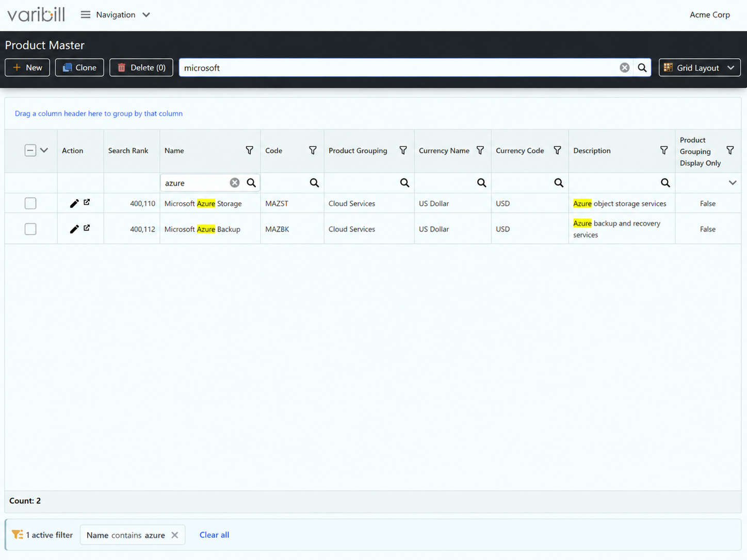
Task: Open the Currency Code column filter icon
Action: [558, 150]
